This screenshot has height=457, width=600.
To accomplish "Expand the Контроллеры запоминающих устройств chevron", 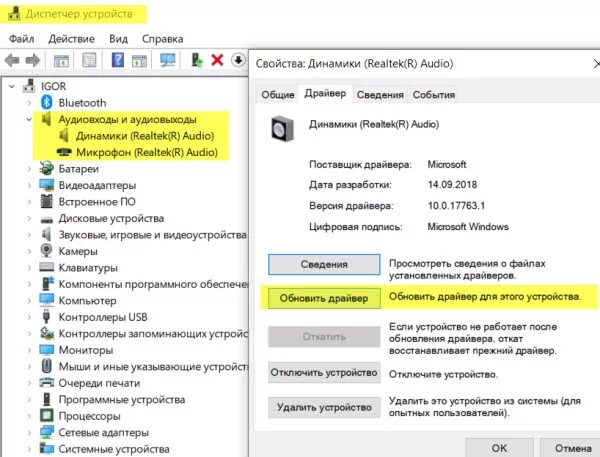I will pos(29,333).
